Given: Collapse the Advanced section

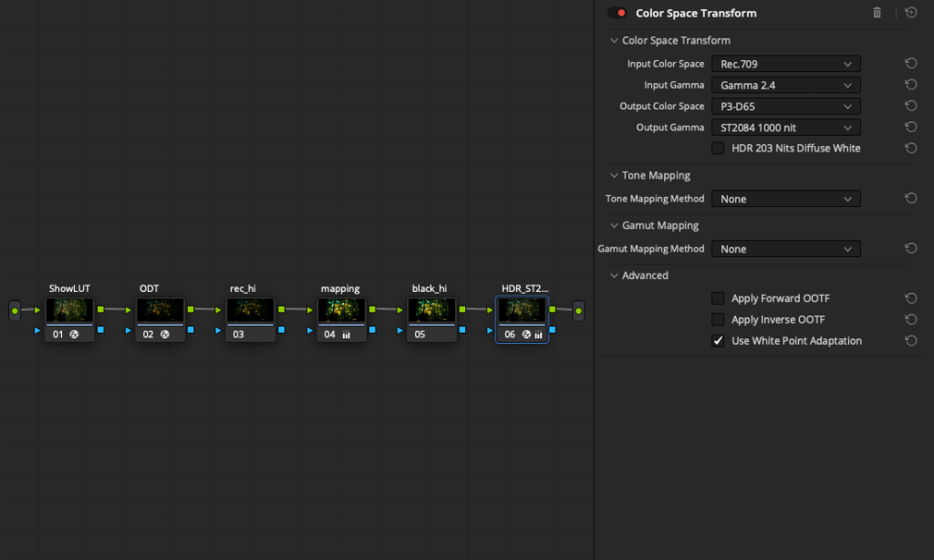Looking at the screenshot, I should pyautogui.click(x=614, y=275).
